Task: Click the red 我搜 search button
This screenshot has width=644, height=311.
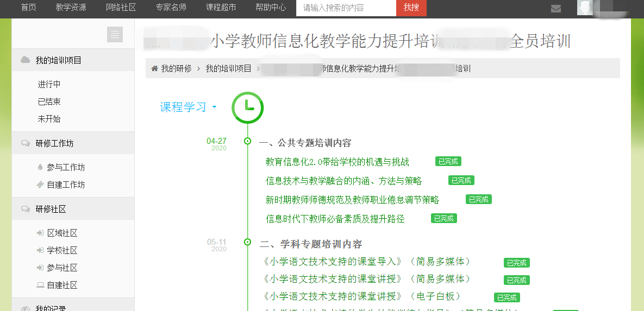Action: [411, 8]
